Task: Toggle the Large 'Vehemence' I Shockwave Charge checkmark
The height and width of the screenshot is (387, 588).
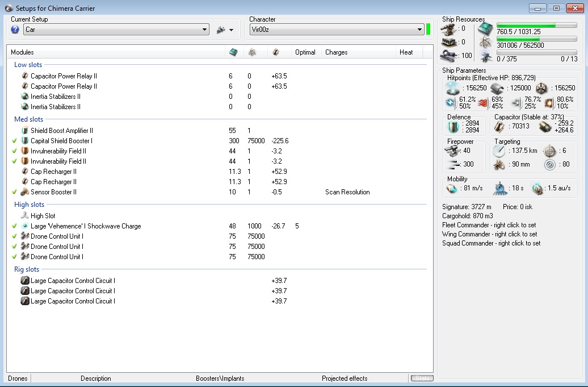Action: point(14,226)
